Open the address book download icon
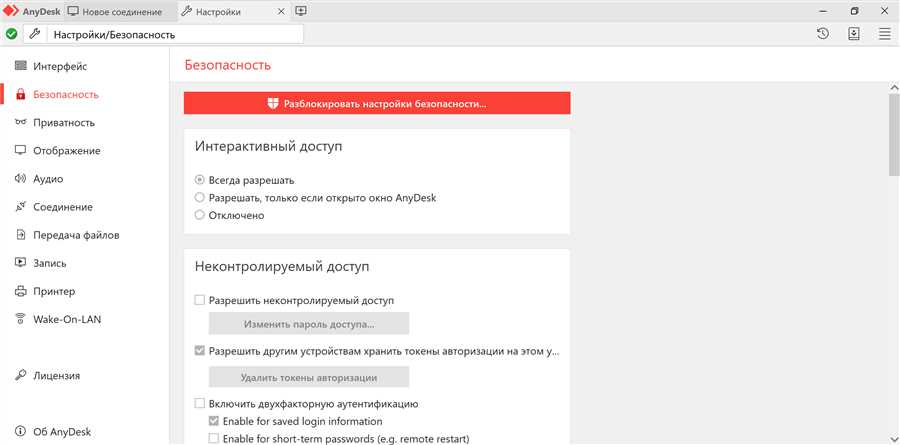Viewport: 900px width, 445px height. (854, 34)
